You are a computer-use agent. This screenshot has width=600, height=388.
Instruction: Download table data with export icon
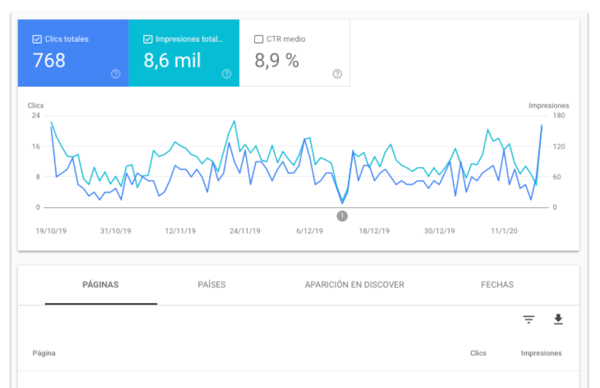(x=558, y=319)
